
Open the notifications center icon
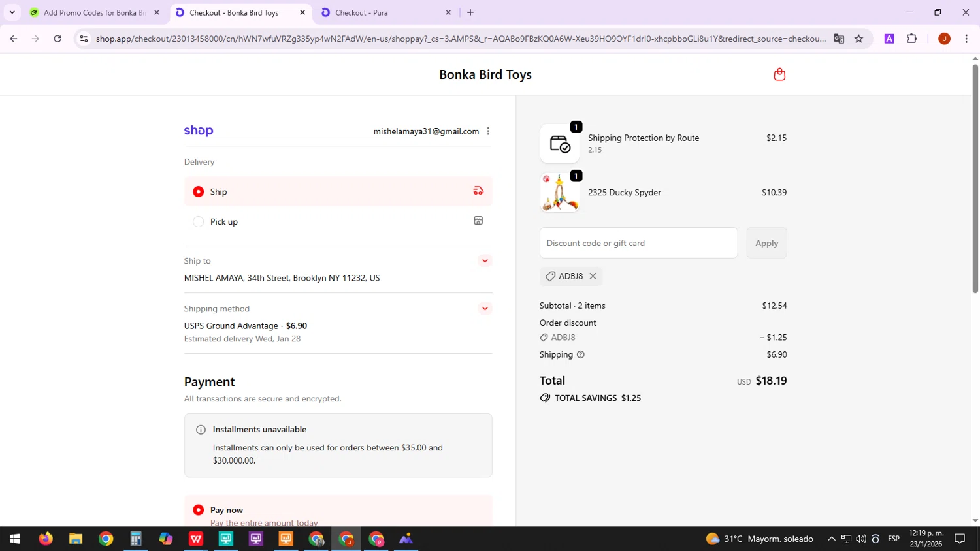(x=960, y=539)
